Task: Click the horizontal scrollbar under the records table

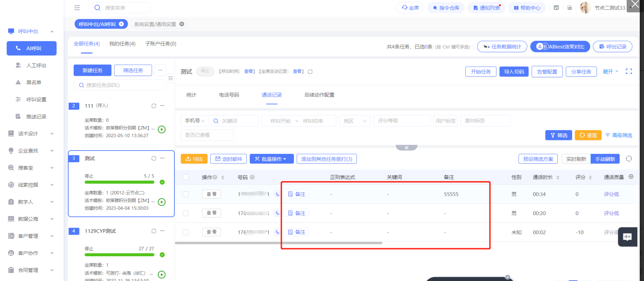Action: pyautogui.click(x=278, y=243)
